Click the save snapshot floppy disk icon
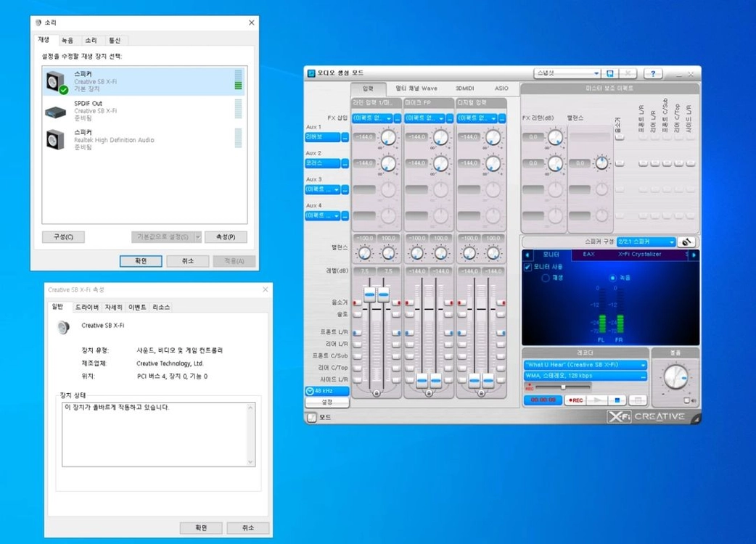Viewport: 756px width, 544px height. point(609,74)
